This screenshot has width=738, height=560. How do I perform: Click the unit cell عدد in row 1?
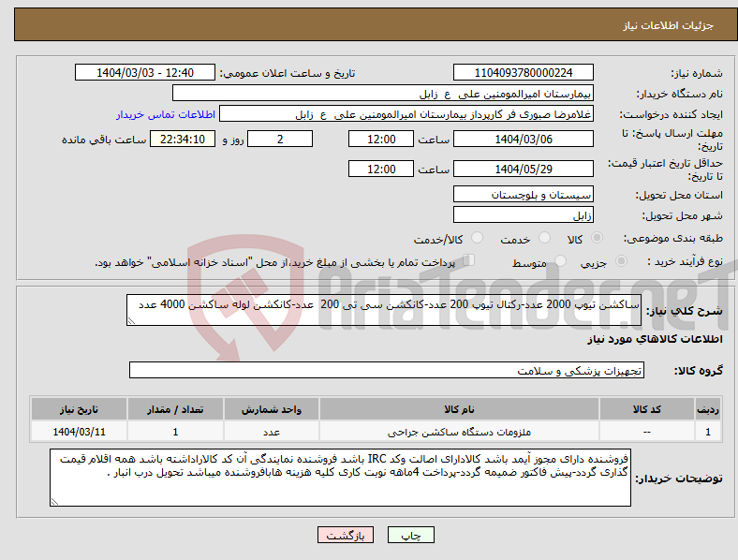[x=271, y=432]
